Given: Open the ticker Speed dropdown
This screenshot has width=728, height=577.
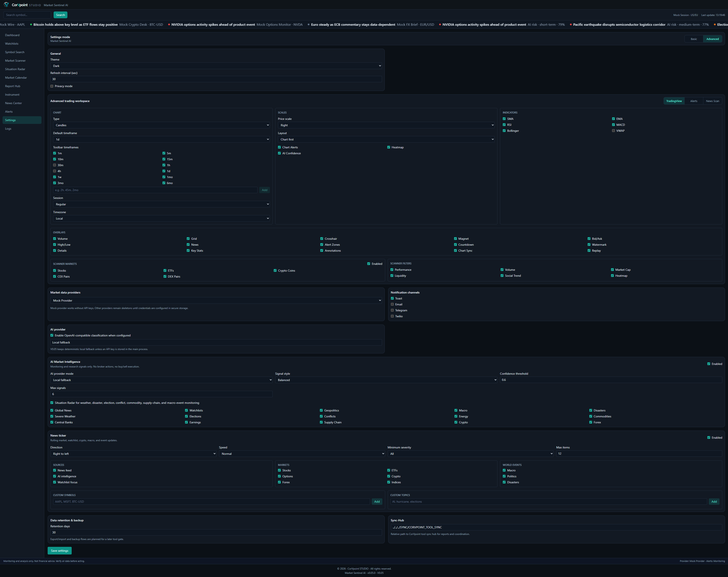Looking at the screenshot, I should coord(302,454).
